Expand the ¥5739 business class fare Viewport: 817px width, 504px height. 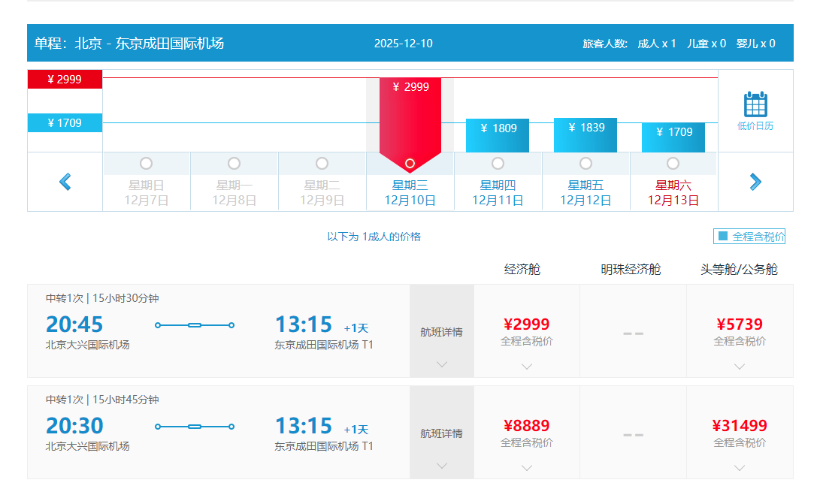740,366
